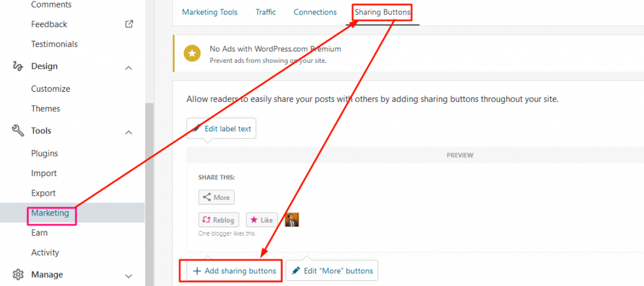
Task: Click the "SHARE THIS:" label
Action: (x=216, y=178)
